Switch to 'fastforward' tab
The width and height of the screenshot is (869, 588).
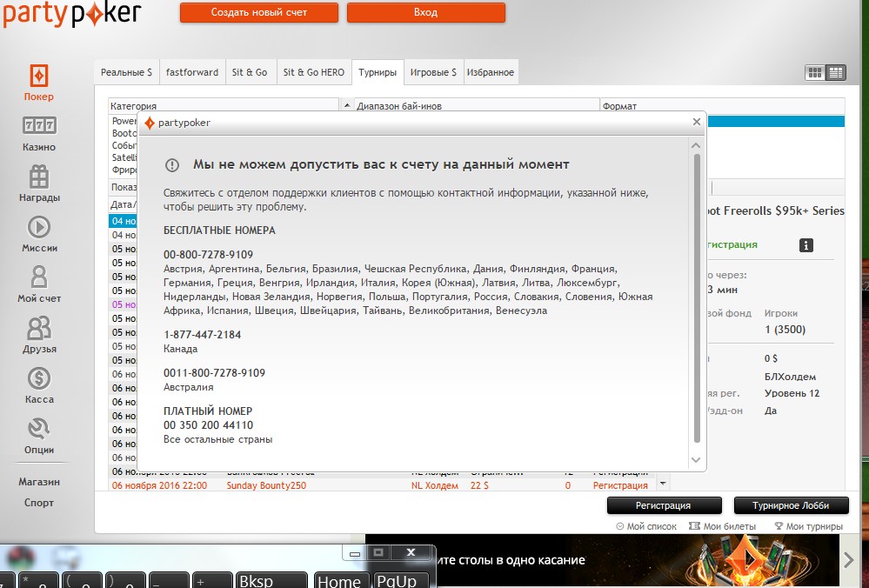click(192, 72)
